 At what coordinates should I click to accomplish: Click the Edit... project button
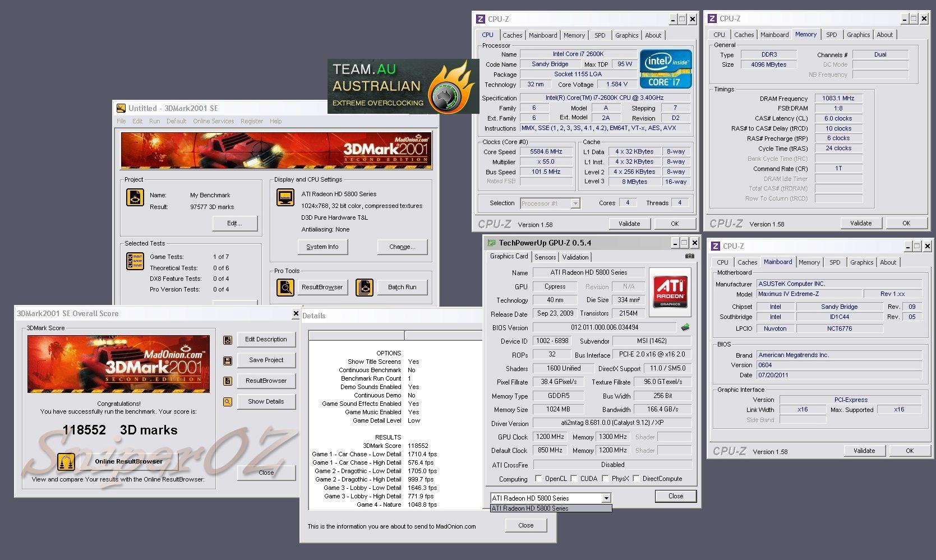click(x=234, y=223)
